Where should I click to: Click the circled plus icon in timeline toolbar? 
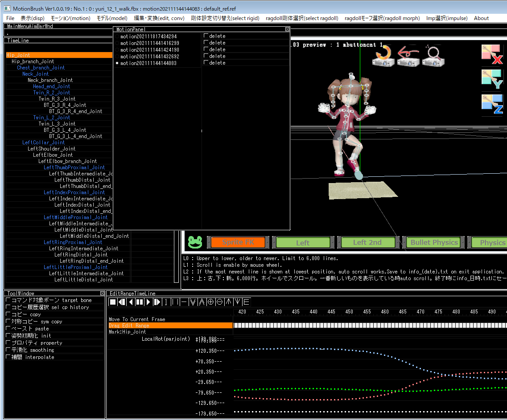coord(210,302)
